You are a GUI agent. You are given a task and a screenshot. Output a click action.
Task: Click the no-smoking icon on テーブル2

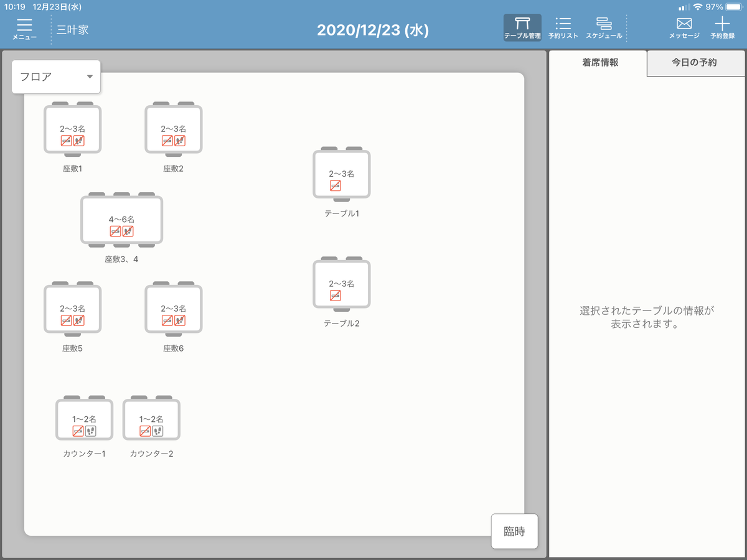click(335, 296)
